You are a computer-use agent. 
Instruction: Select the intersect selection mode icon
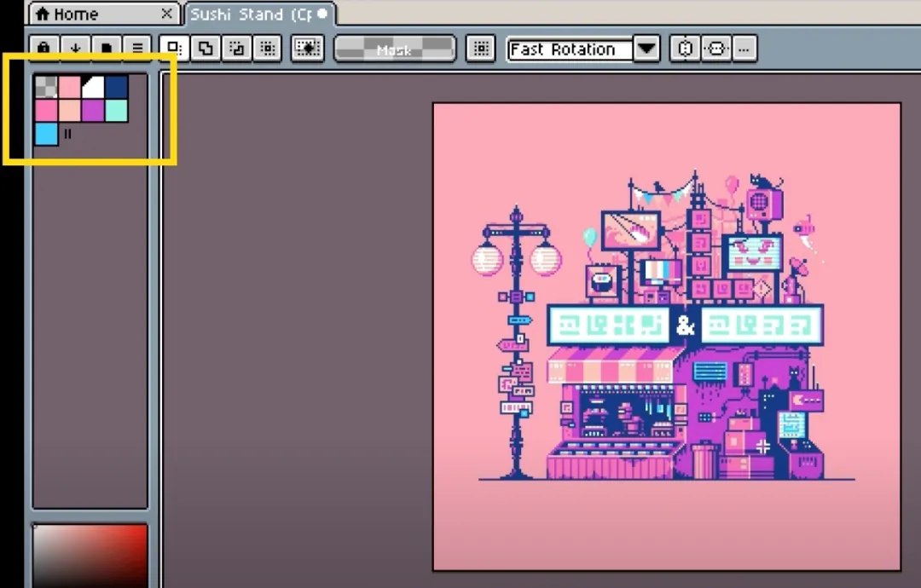268,48
